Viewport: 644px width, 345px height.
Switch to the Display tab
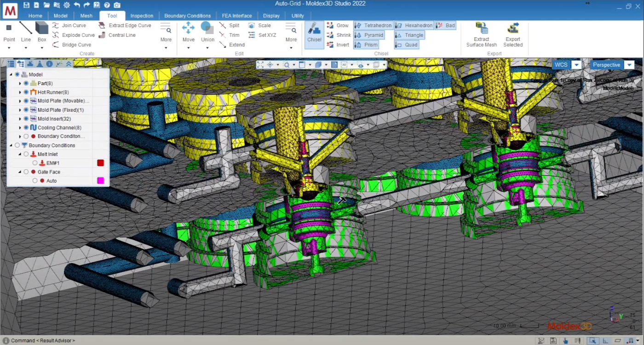coord(271,16)
